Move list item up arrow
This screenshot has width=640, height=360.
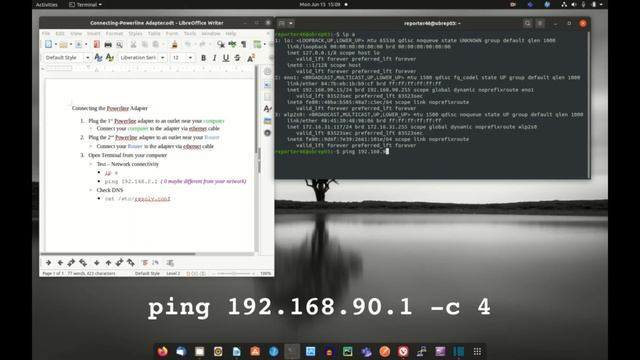[x=108, y=262]
